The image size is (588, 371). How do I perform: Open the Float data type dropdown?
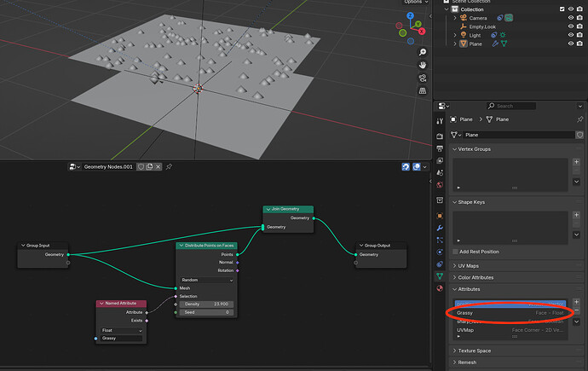point(122,330)
